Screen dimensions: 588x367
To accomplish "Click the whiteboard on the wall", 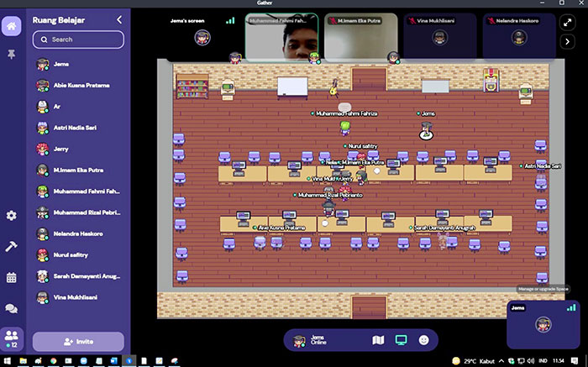I will [x=292, y=87].
